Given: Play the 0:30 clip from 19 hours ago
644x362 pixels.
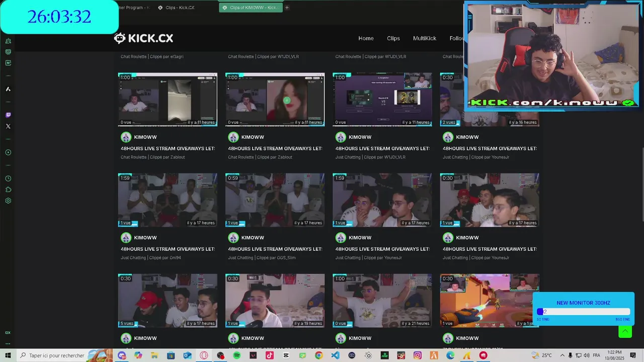Looking at the screenshot, I should point(275,301).
